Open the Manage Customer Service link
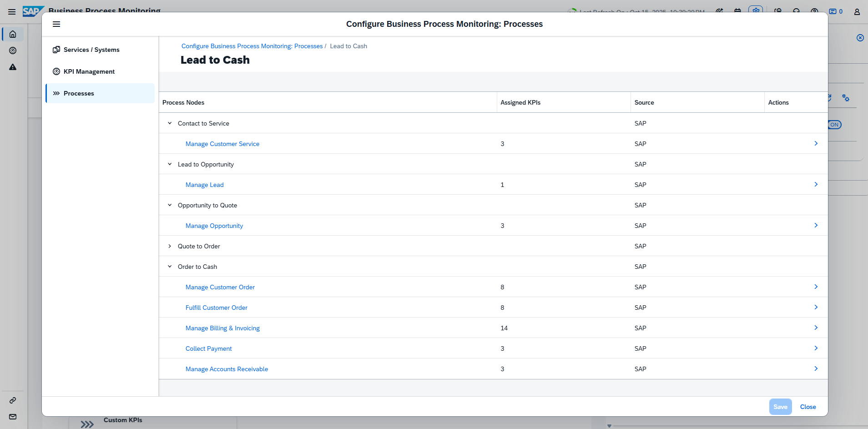868x429 pixels. click(x=222, y=144)
